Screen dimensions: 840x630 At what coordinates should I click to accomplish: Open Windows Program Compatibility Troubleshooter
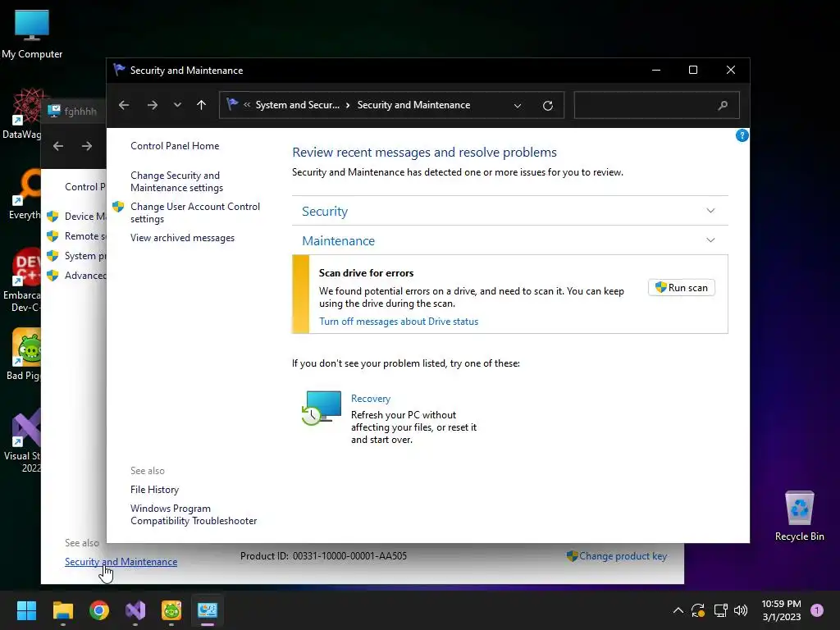(194, 514)
